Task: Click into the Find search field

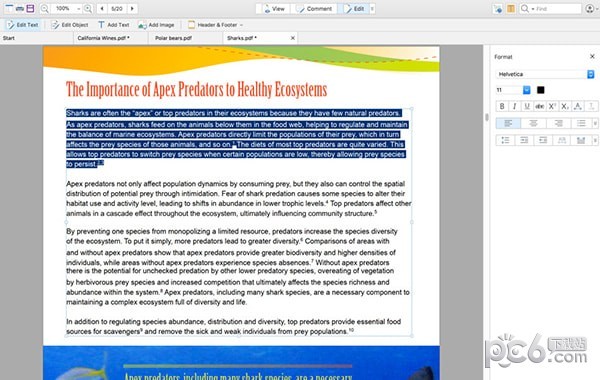Action: [x=558, y=8]
